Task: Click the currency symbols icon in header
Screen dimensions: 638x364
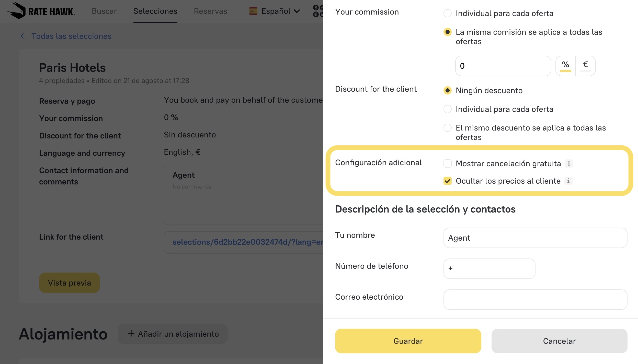Action: click(x=318, y=11)
